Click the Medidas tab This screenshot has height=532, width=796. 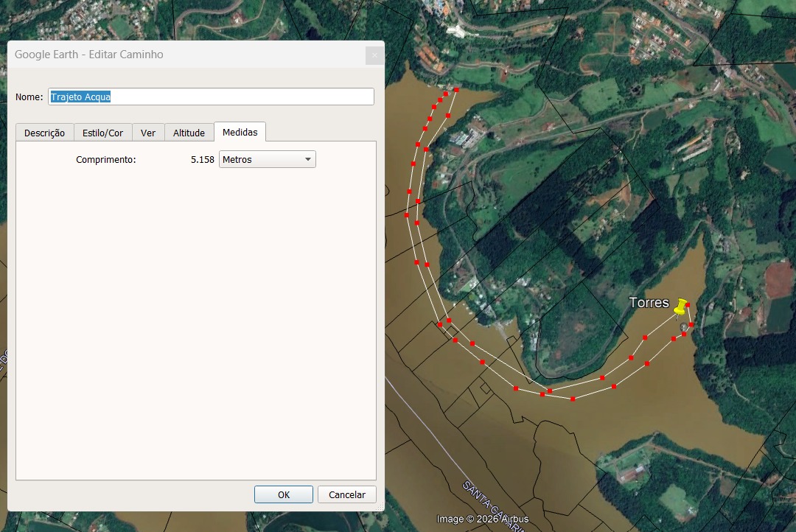(x=240, y=132)
